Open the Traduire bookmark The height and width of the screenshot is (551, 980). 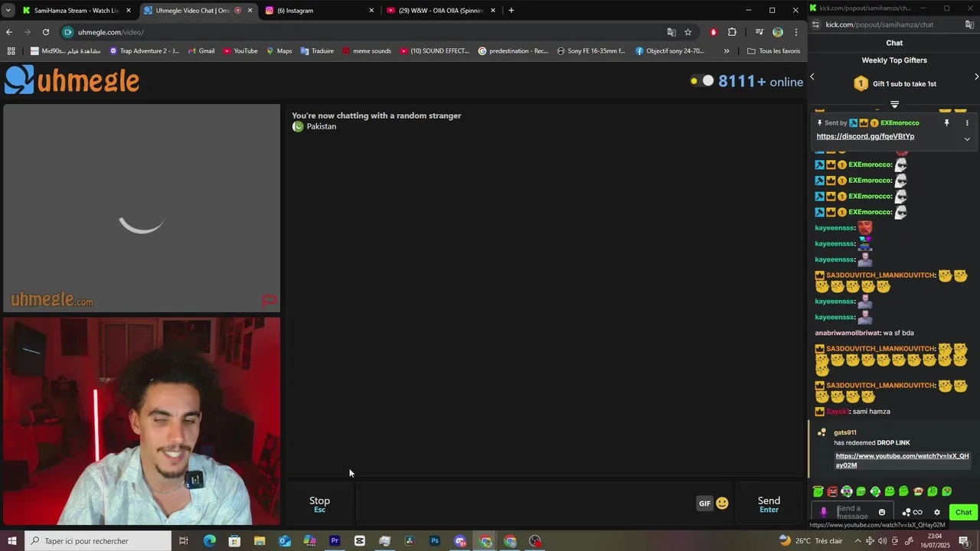pos(317,51)
